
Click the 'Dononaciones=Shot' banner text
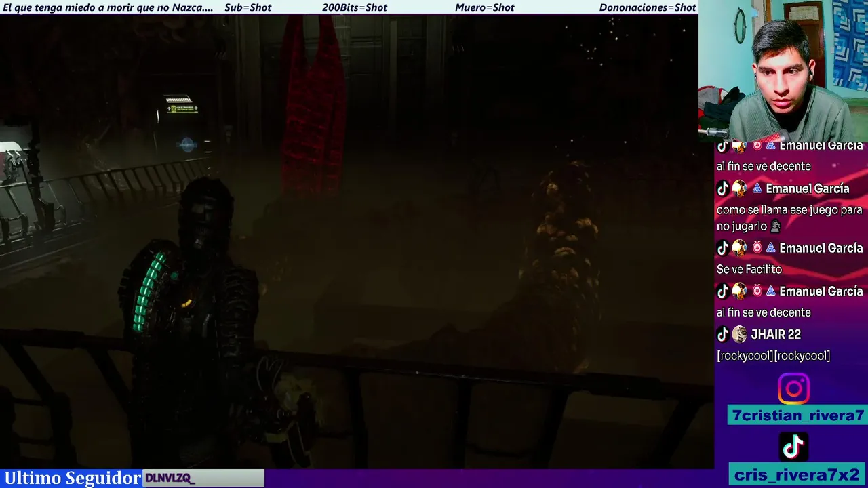648,7
